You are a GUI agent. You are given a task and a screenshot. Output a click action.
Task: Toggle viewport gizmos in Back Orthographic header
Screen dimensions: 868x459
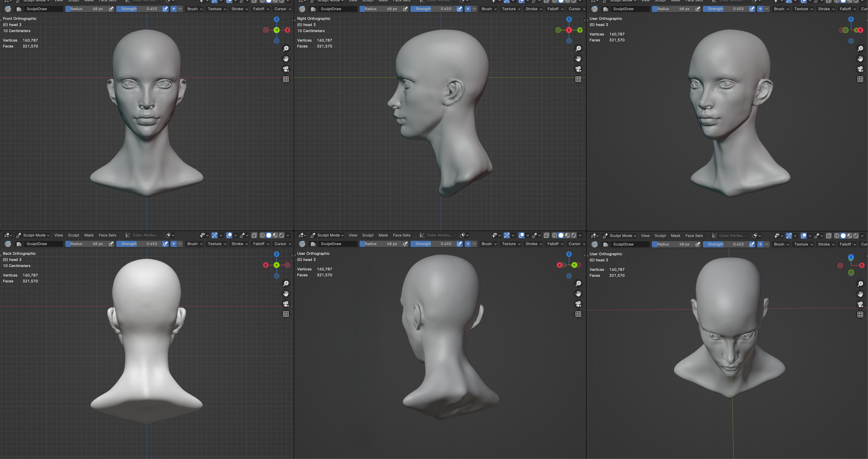click(x=214, y=235)
